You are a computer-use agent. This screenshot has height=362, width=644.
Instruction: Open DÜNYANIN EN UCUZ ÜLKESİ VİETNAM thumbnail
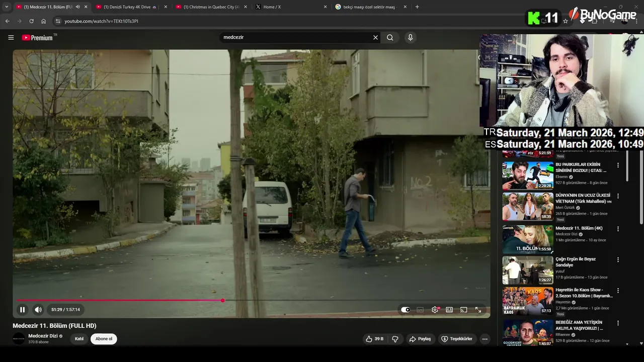[527, 206]
